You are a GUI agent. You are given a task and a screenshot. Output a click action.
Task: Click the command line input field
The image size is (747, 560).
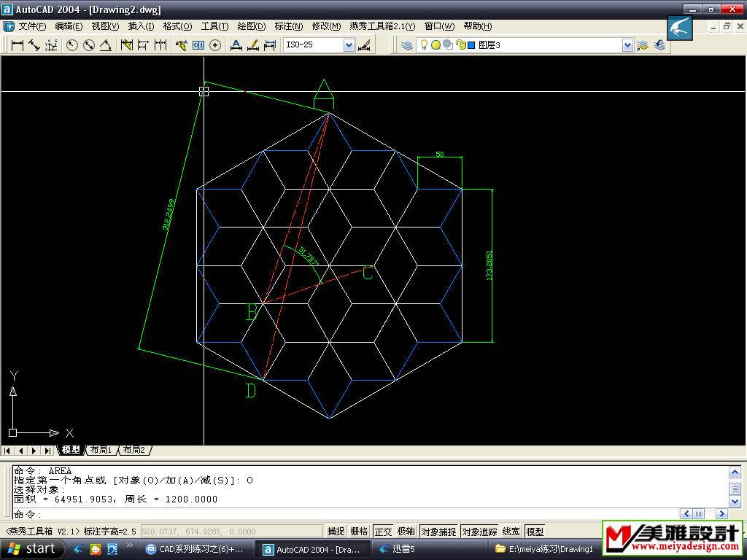pos(346,514)
